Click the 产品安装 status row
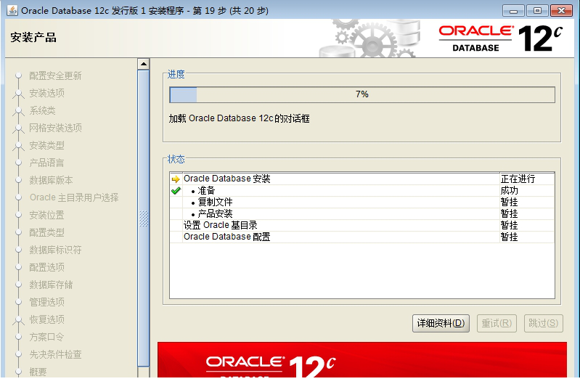The image size is (580, 392). pyautogui.click(x=362, y=213)
